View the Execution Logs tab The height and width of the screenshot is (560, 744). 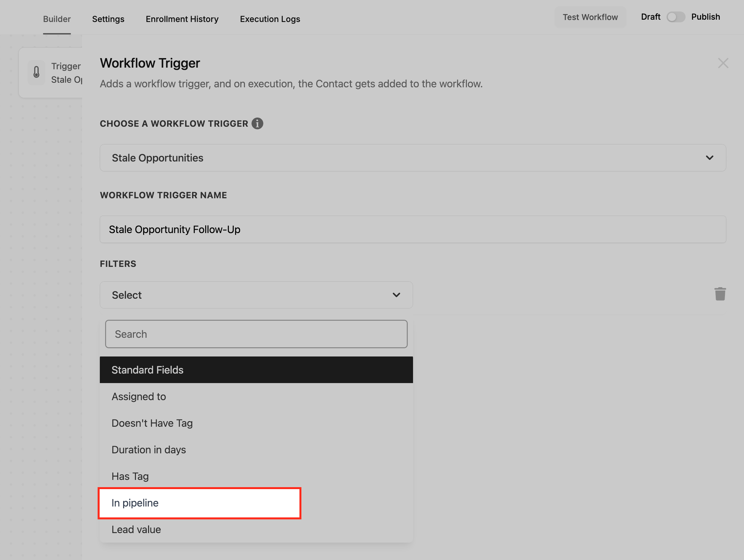pos(270,19)
